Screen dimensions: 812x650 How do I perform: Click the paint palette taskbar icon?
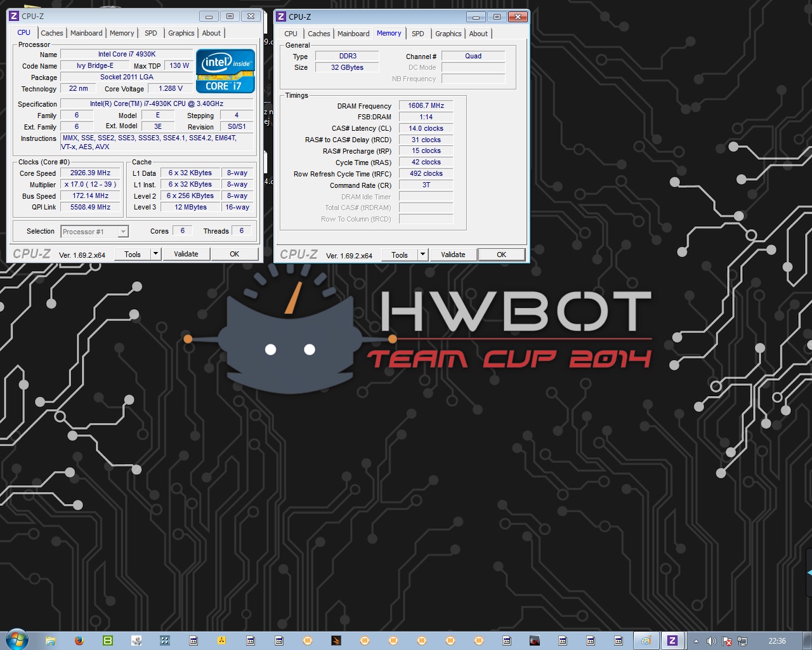(645, 640)
